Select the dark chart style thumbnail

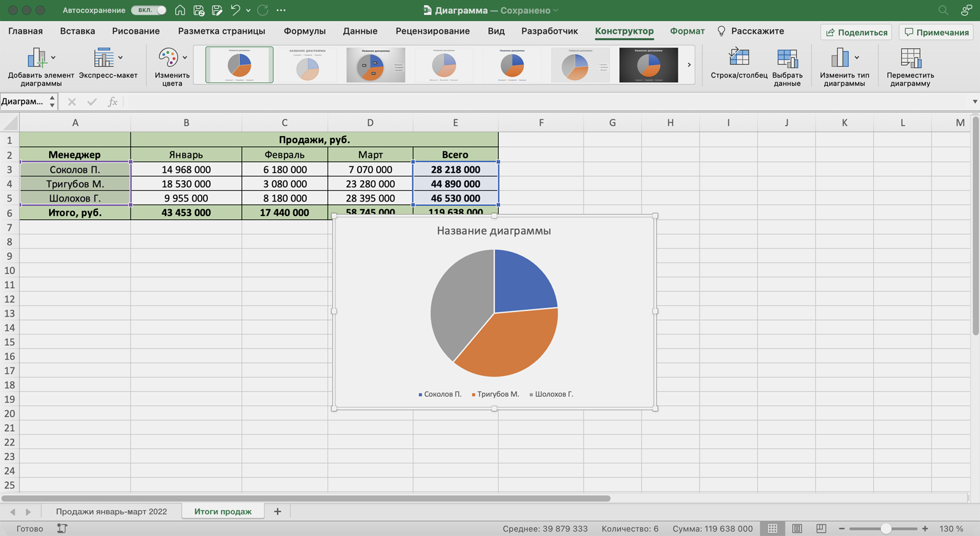click(x=648, y=65)
